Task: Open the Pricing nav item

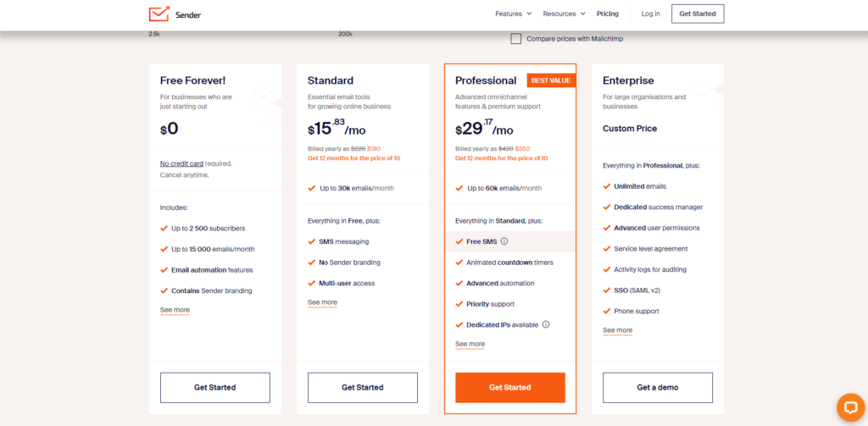Action: pyautogui.click(x=607, y=14)
